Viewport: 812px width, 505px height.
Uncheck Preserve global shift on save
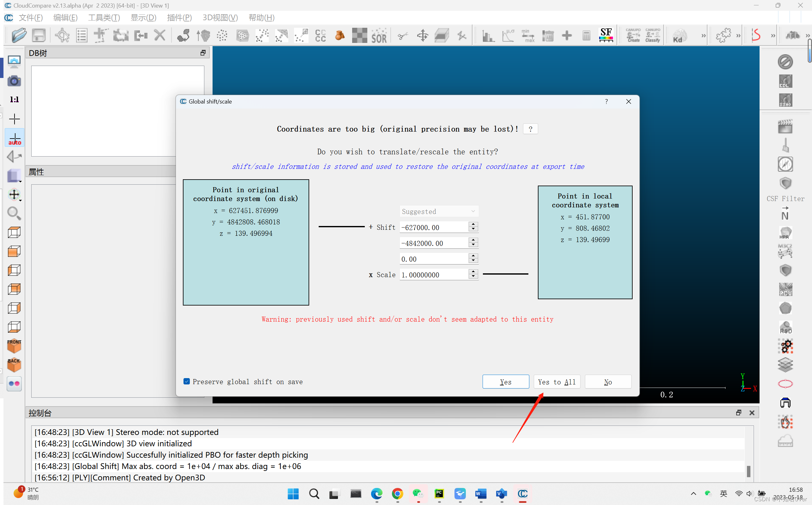[x=186, y=381]
